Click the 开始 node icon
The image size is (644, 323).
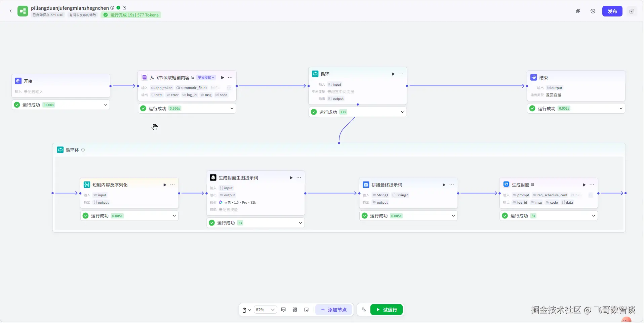(18, 81)
